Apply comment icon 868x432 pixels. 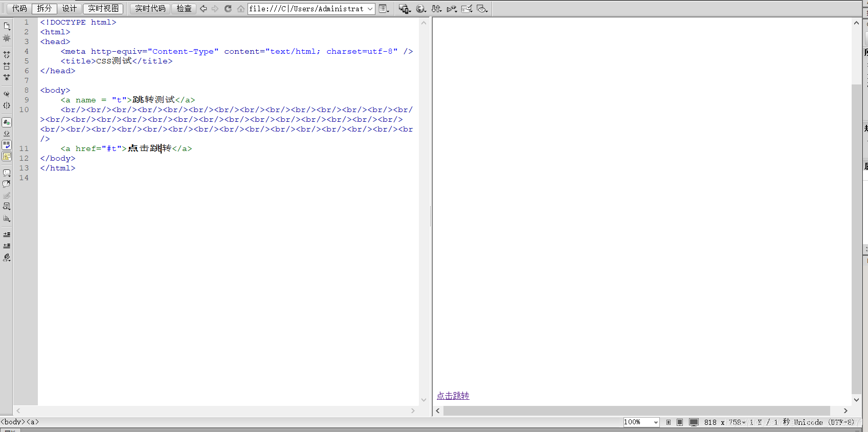(x=7, y=173)
